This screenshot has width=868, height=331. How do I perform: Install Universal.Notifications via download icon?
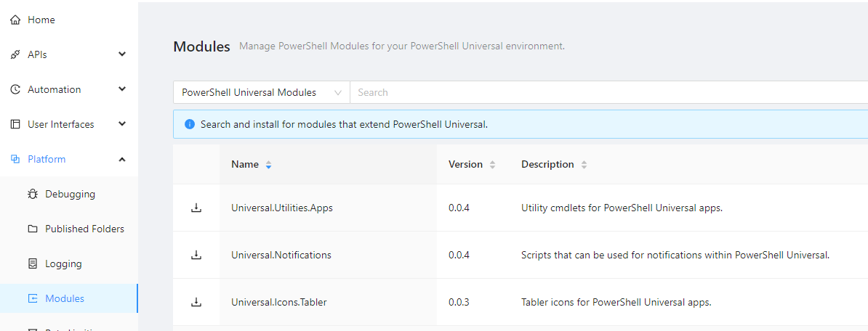click(x=196, y=255)
